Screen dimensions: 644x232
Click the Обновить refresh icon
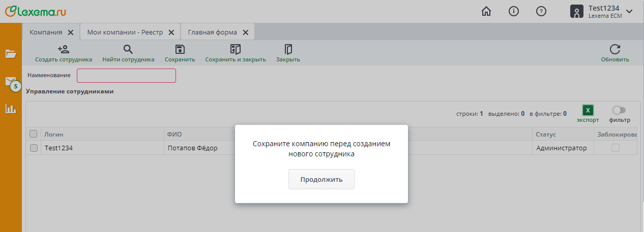615,49
